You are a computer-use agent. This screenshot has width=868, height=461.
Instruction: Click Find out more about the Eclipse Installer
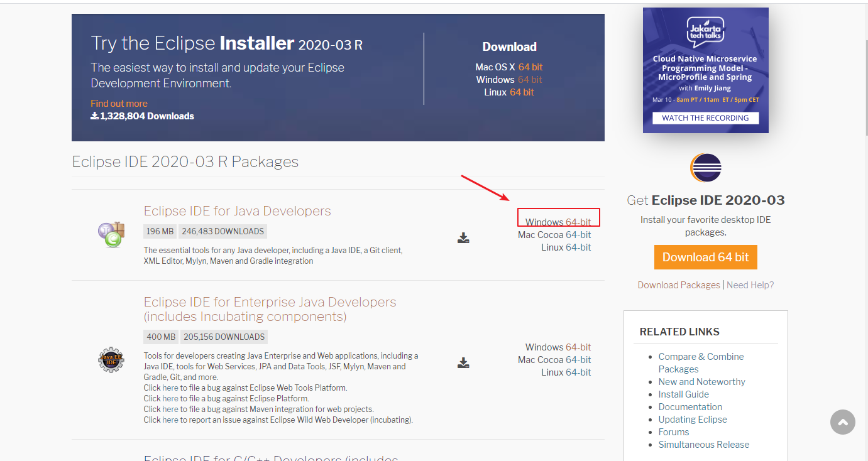(119, 103)
